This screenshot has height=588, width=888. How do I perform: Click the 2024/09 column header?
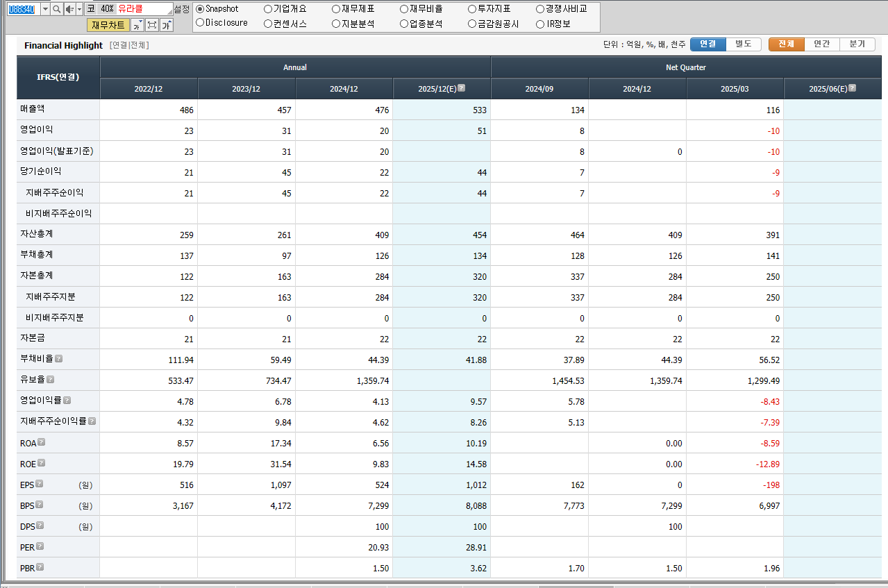coord(539,89)
